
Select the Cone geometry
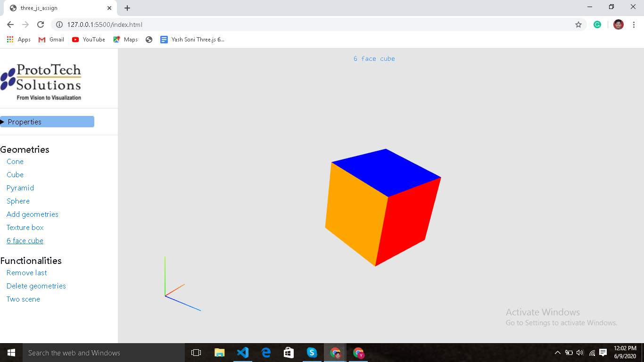[x=15, y=161]
